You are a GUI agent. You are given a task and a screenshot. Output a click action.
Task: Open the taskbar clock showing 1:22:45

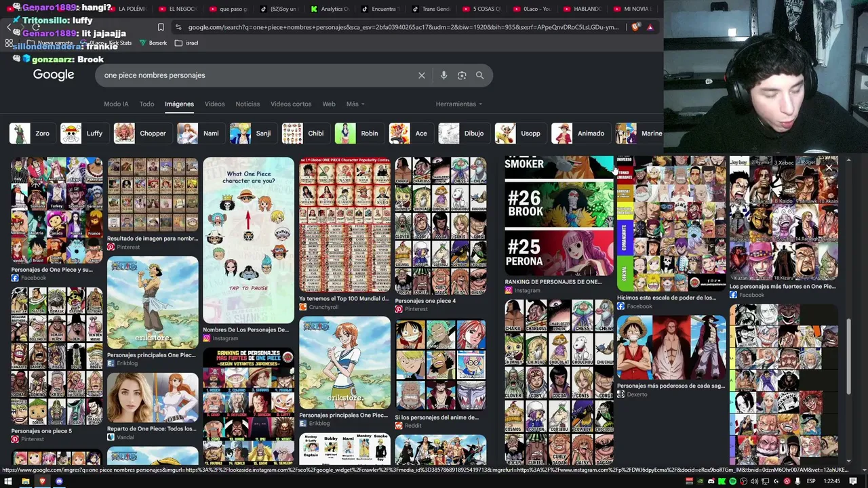833,481
